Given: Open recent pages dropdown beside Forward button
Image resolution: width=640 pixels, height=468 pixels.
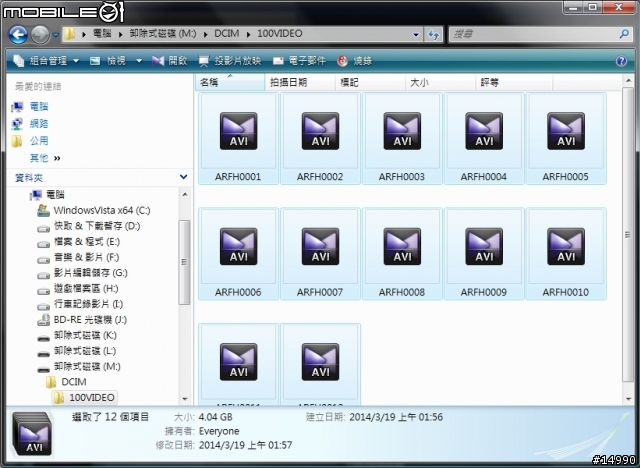Looking at the screenshot, I should pos(56,35).
